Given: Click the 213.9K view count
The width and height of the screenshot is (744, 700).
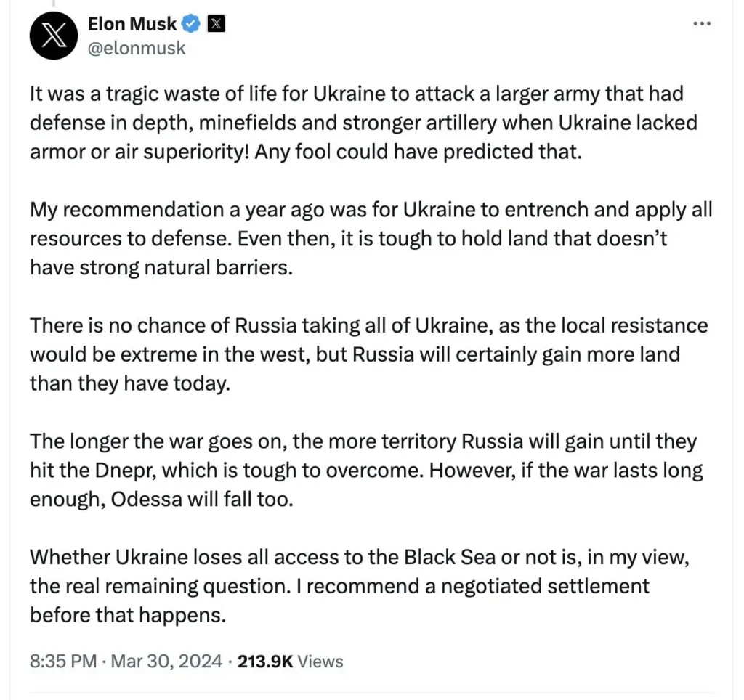Looking at the screenshot, I should 265,661.
